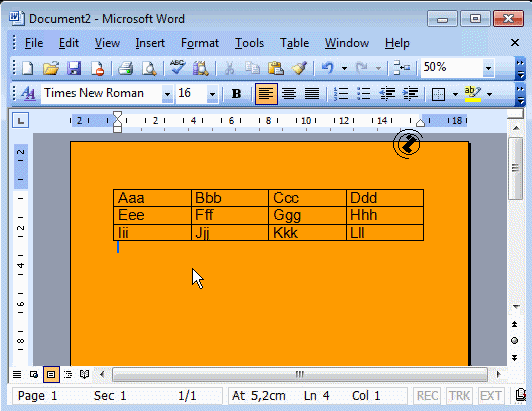Open the Table menu
The width and height of the screenshot is (532, 411).
[294, 43]
